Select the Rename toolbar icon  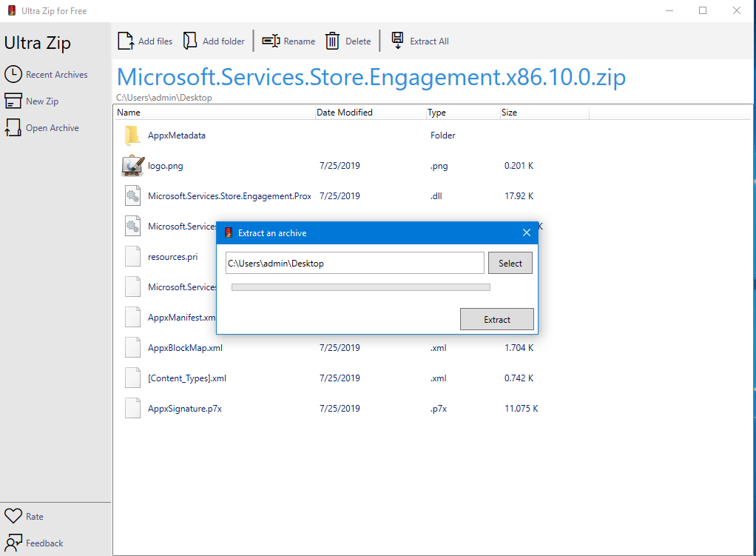(x=271, y=41)
